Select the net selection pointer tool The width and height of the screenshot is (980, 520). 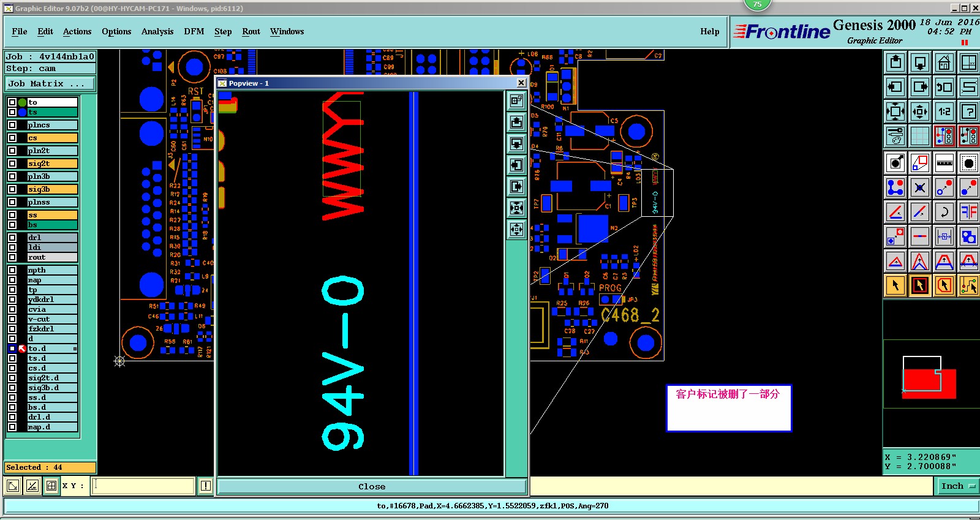(969, 285)
